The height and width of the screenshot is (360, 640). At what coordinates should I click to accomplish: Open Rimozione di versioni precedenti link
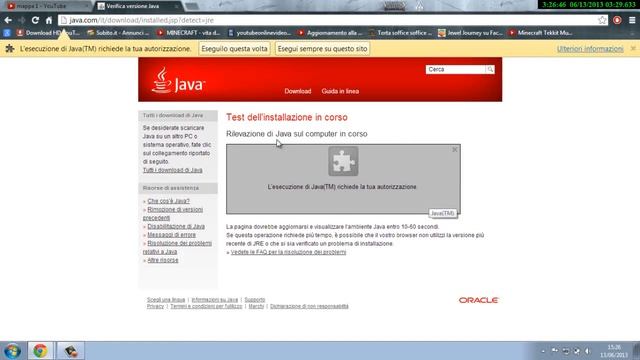pyautogui.click(x=173, y=214)
